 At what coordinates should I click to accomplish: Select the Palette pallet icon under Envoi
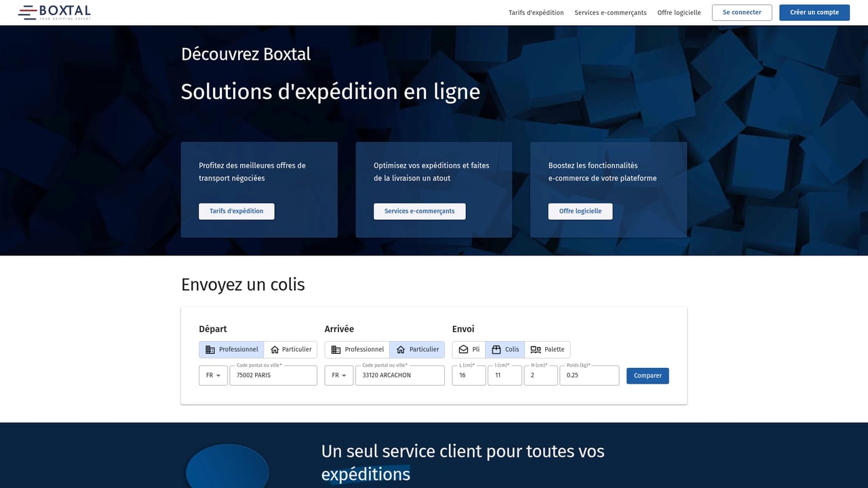pos(534,349)
